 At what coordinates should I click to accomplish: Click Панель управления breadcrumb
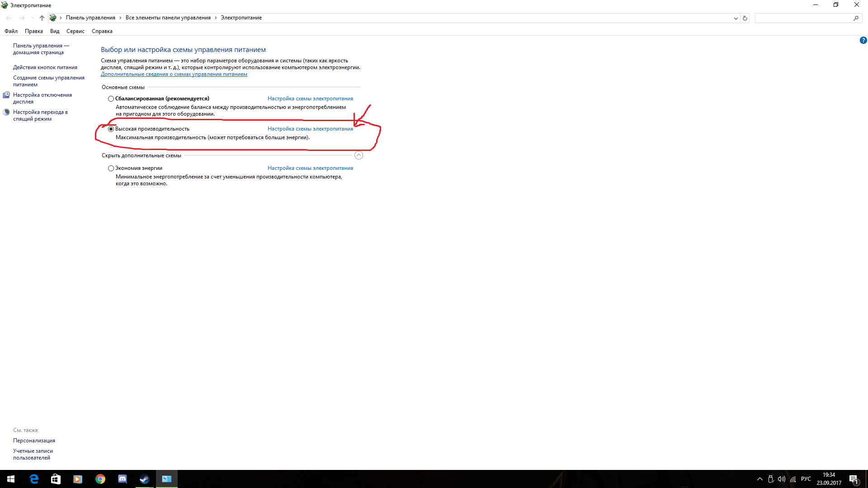pyautogui.click(x=90, y=18)
